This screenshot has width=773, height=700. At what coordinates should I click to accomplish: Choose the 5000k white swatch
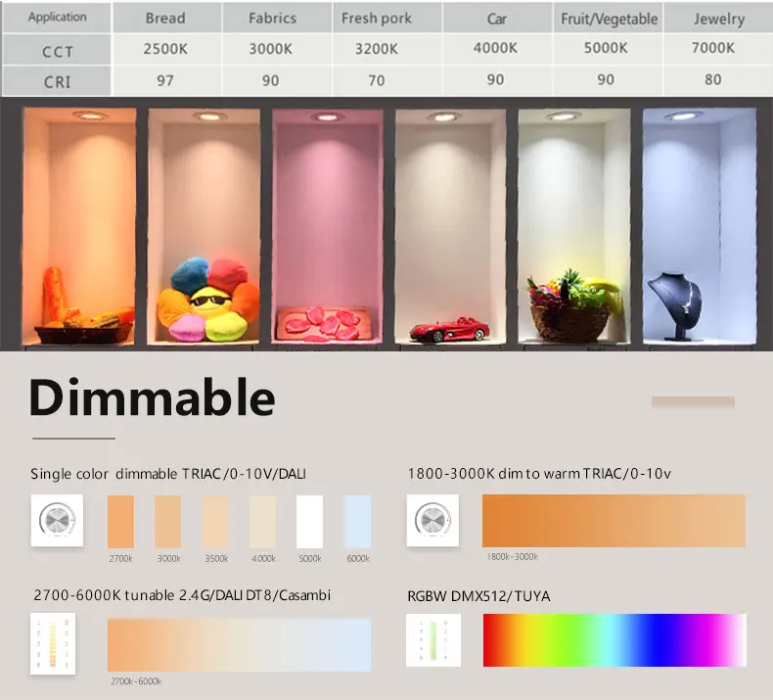coord(309,522)
